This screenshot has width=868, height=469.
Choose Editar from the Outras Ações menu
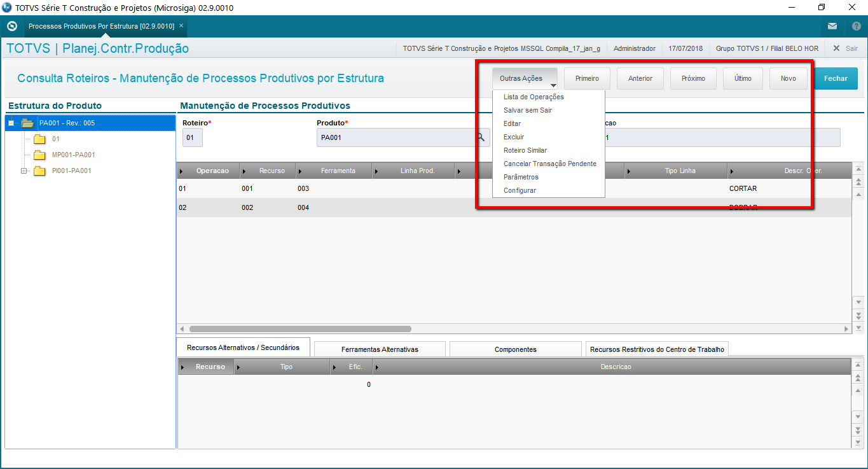(512, 123)
